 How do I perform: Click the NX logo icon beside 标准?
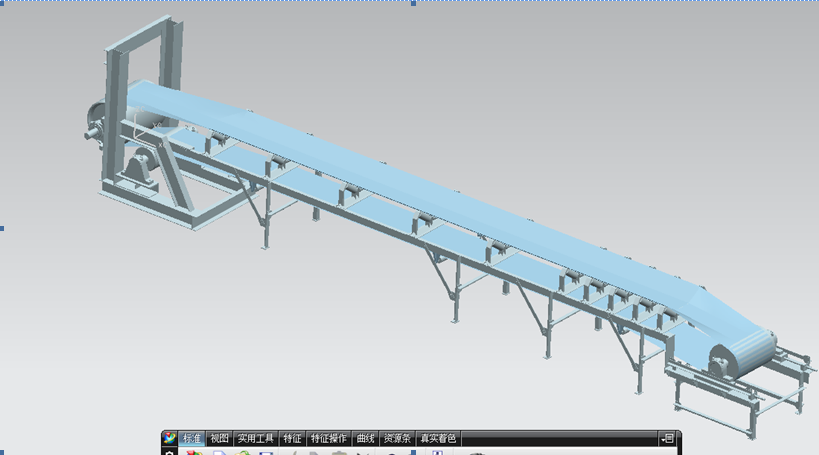tap(169, 438)
